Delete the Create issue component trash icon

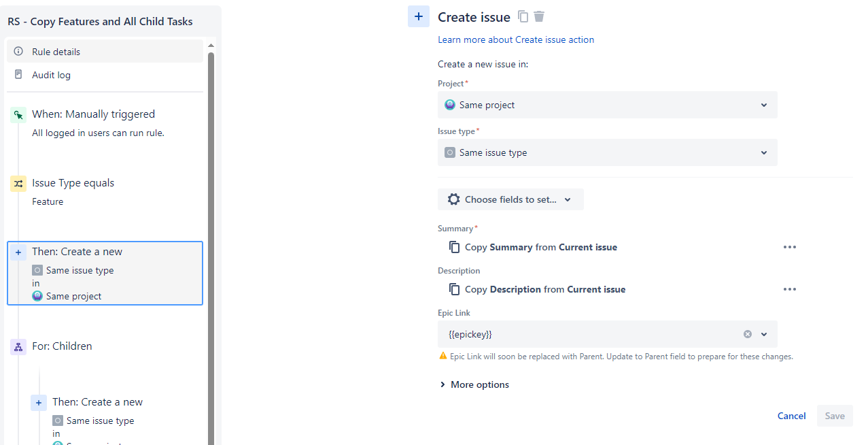(539, 16)
